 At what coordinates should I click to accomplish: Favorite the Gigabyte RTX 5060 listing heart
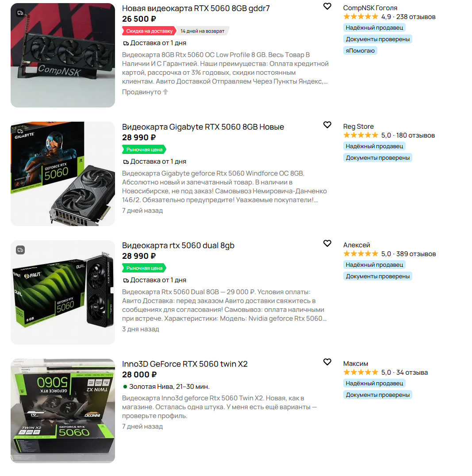[x=327, y=125]
